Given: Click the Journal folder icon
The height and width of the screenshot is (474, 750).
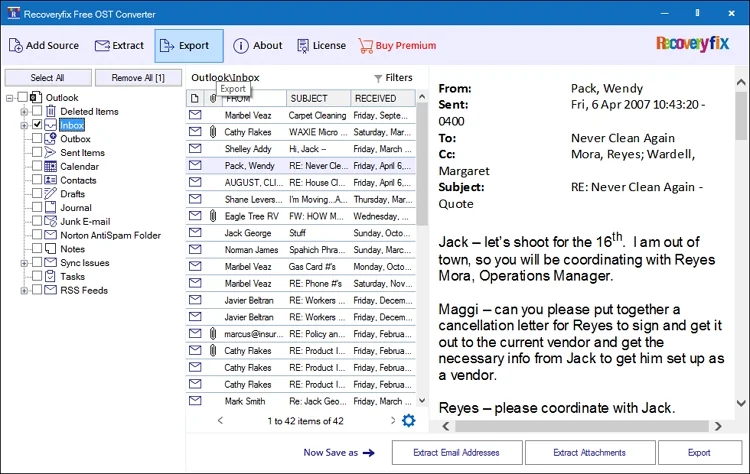Looking at the screenshot, I should click(50, 208).
